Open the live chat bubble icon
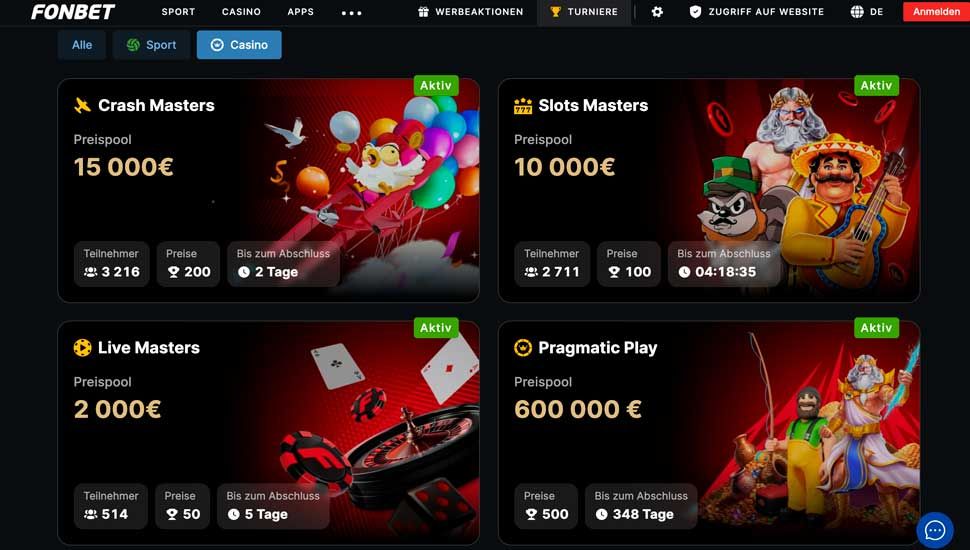This screenshot has height=550, width=970. (934, 530)
